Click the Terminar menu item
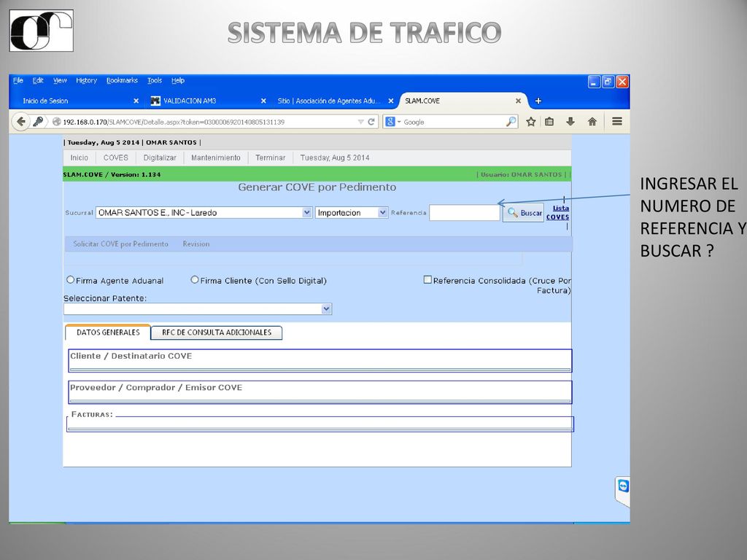Image resolution: width=747 pixels, height=560 pixels. (270, 157)
